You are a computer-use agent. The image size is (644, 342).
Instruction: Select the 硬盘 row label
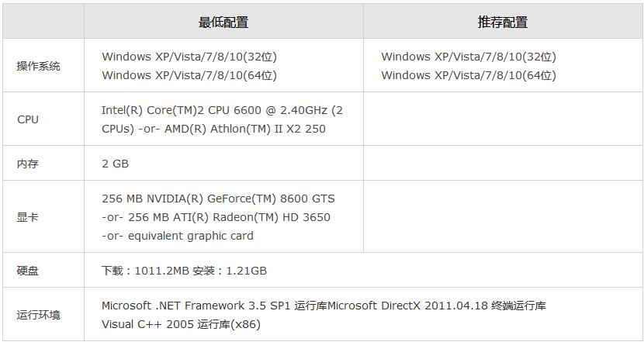(x=28, y=271)
